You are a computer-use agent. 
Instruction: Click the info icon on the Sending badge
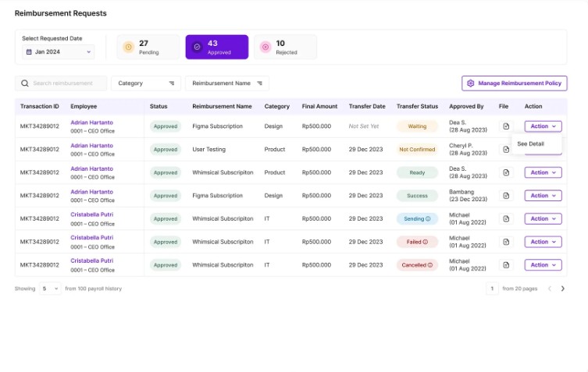pyautogui.click(x=428, y=219)
